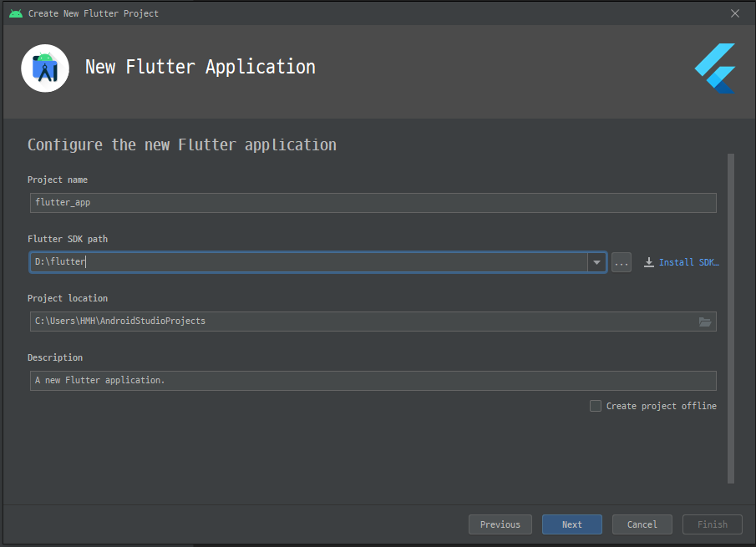Click the vertical scrollbar of the form
Image resolution: width=756 pixels, height=547 pixels.
coord(731,318)
